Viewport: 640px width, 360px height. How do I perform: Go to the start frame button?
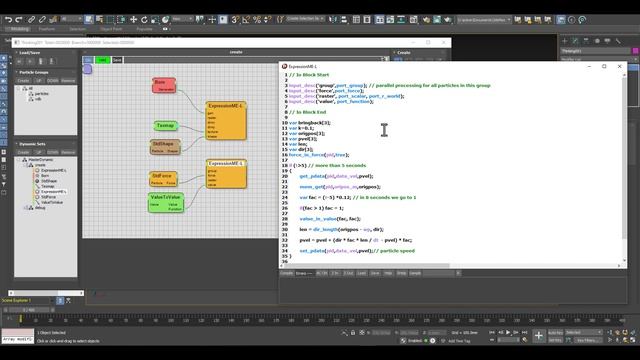(492, 332)
